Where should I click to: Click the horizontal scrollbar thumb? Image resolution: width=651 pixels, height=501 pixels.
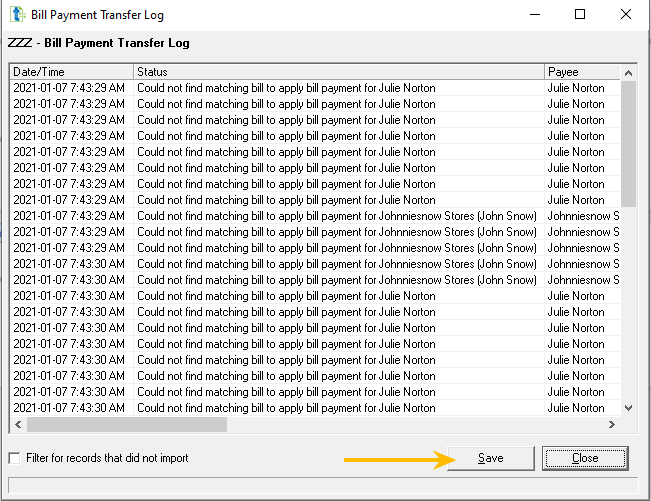click(127, 425)
